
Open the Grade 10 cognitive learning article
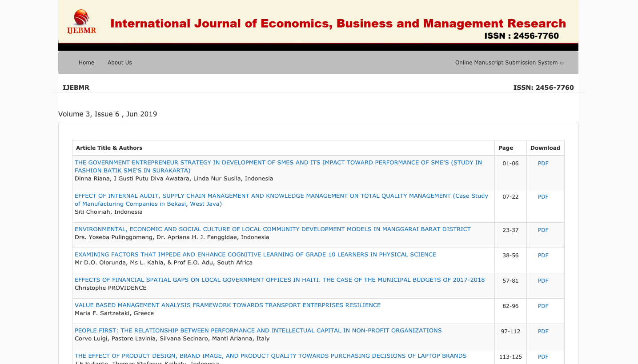coord(255,255)
